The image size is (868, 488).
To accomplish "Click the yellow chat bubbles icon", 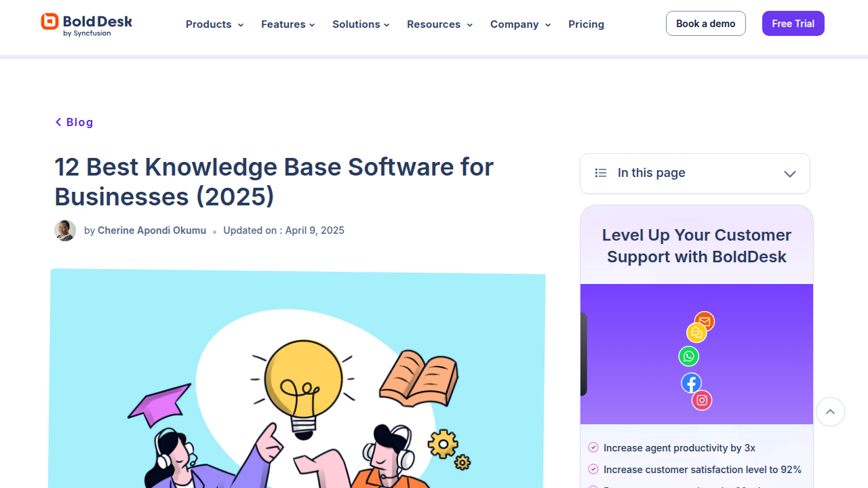I will pyautogui.click(x=696, y=333).
